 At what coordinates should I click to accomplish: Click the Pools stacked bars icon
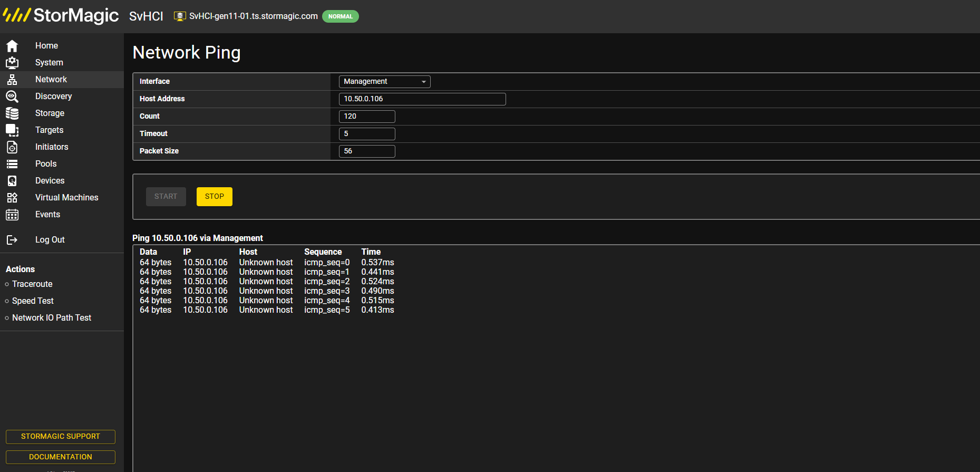coord(12,164)
